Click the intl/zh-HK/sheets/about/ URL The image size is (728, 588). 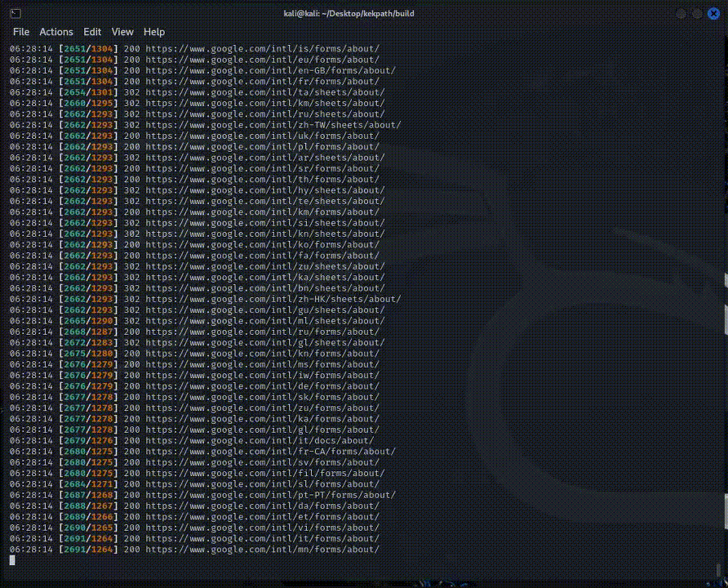point(273,299)
